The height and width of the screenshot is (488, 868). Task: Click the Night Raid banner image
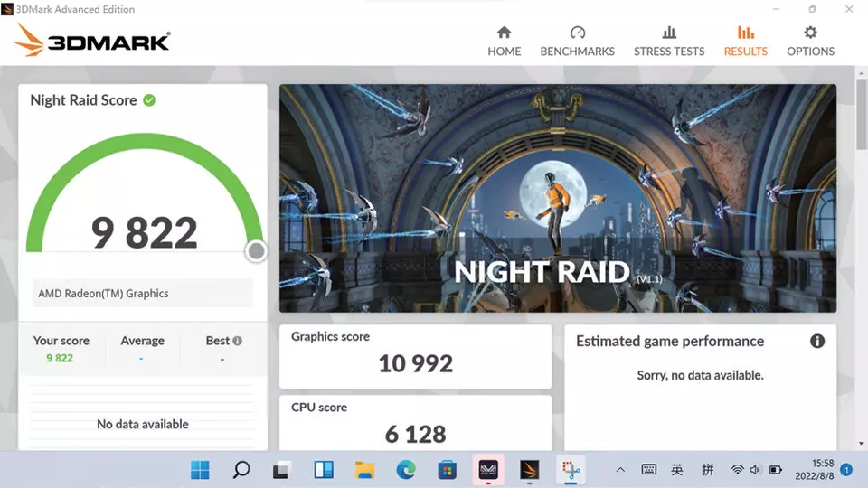click(x=557, y=199)
